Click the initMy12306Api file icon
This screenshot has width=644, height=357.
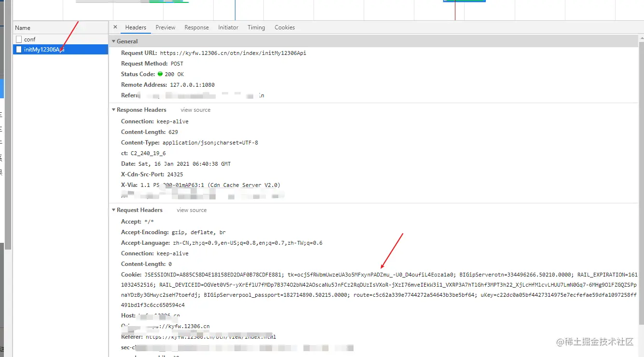19,49
